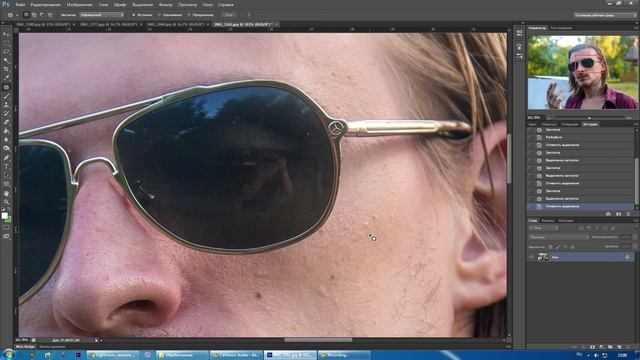Toggle lock image pixels in Layers panel
This screenshot has width=640, height=360.
[x=558, y=247]
